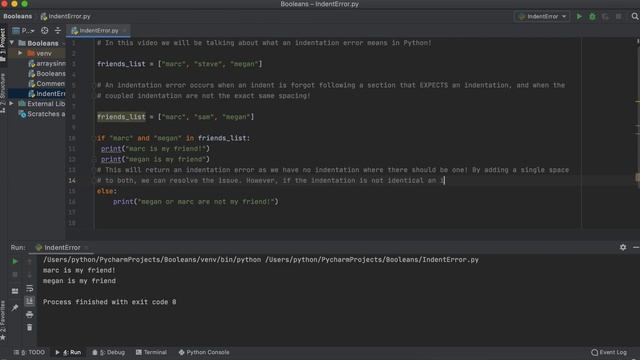Click up the stack trace arrow
This screenshot has width=640, height=360.
click(x=29, y=261)
